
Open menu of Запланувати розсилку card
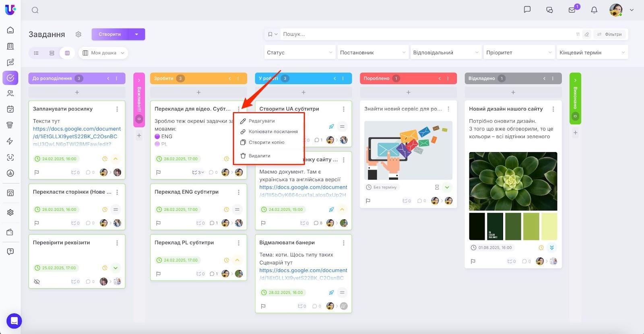(117, 109)
